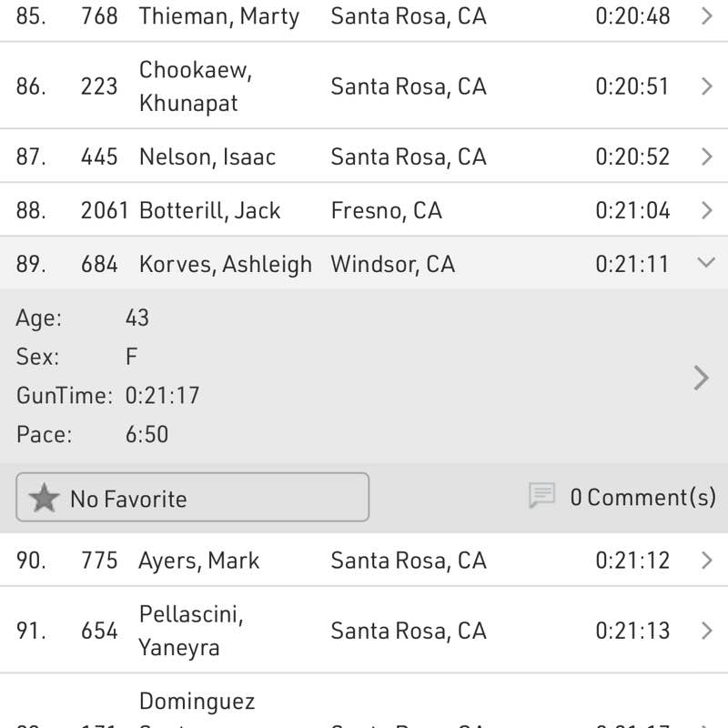Expand the Chookaew, Khunapat row chevron
728x728 pixels.
[x=707, y=86]
